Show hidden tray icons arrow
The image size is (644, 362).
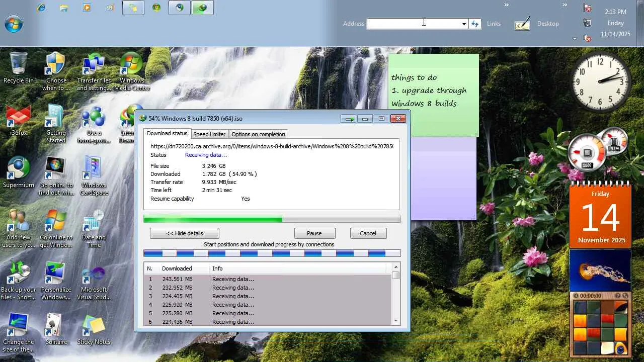(x=575, y=39)
